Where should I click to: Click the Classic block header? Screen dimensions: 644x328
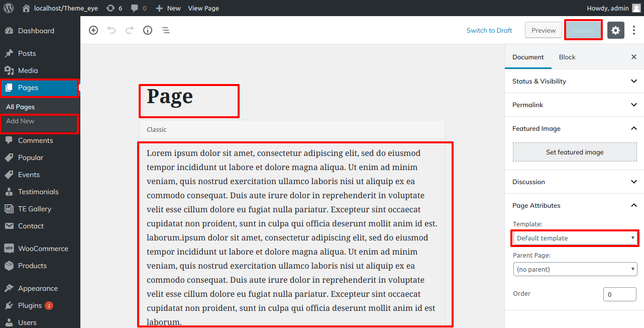(x=292, y=129)
